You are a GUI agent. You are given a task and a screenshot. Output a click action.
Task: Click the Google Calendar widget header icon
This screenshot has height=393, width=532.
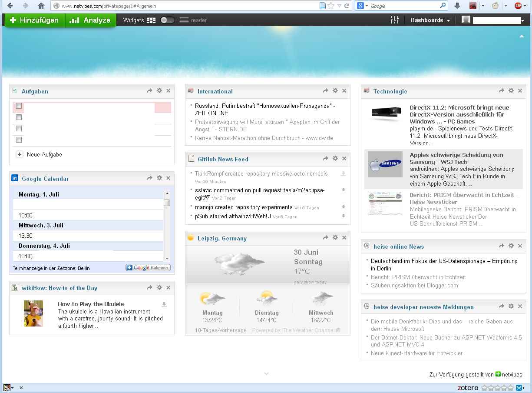coord(16,178)
